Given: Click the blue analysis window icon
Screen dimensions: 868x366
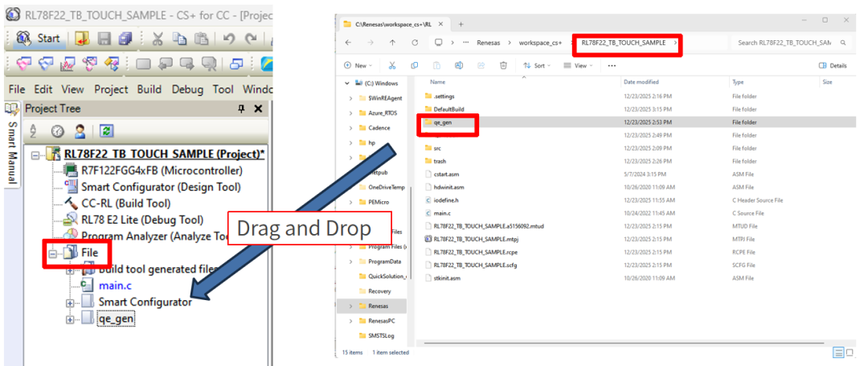Looking at the screenshot, I should (x=45, y=64).
